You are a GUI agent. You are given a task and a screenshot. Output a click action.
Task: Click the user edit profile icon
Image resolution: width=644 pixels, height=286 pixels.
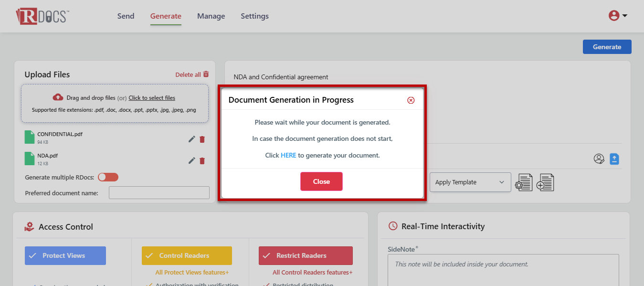pos(599,159)
